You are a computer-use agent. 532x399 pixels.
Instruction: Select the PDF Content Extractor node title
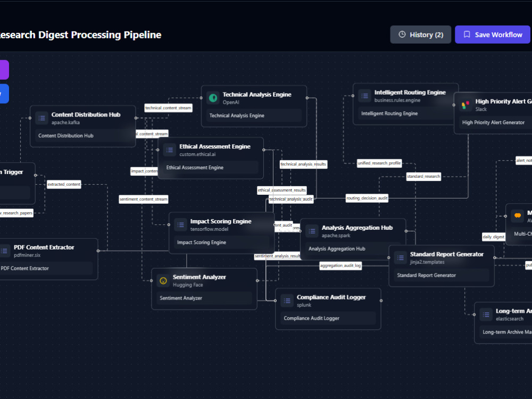tap(44, 247)
